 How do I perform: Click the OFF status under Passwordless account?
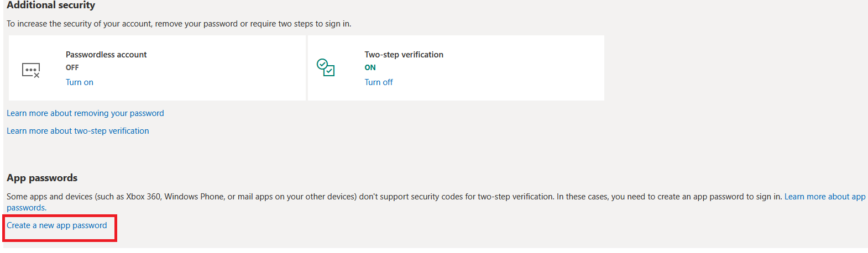point(72,67)
